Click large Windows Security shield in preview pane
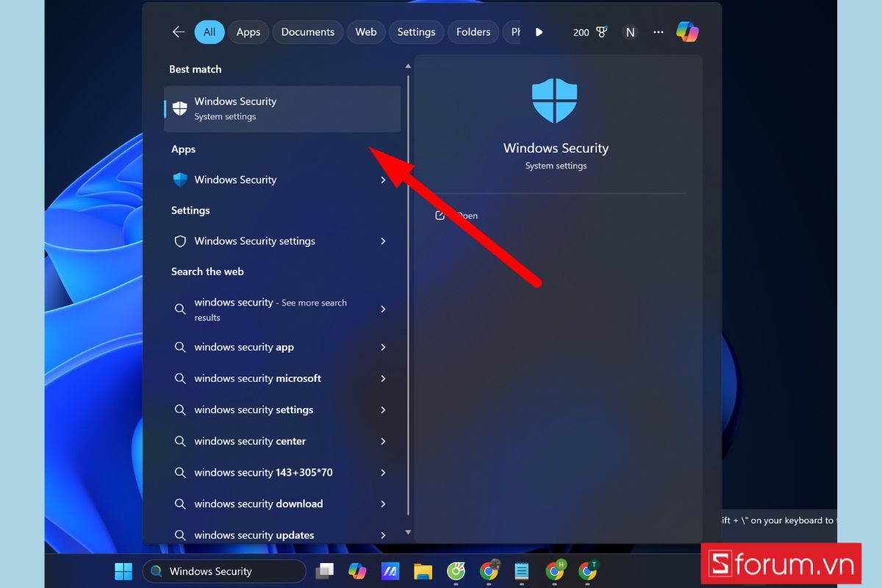The height and width of the screenshot is (588, 882). pos(555,101)
